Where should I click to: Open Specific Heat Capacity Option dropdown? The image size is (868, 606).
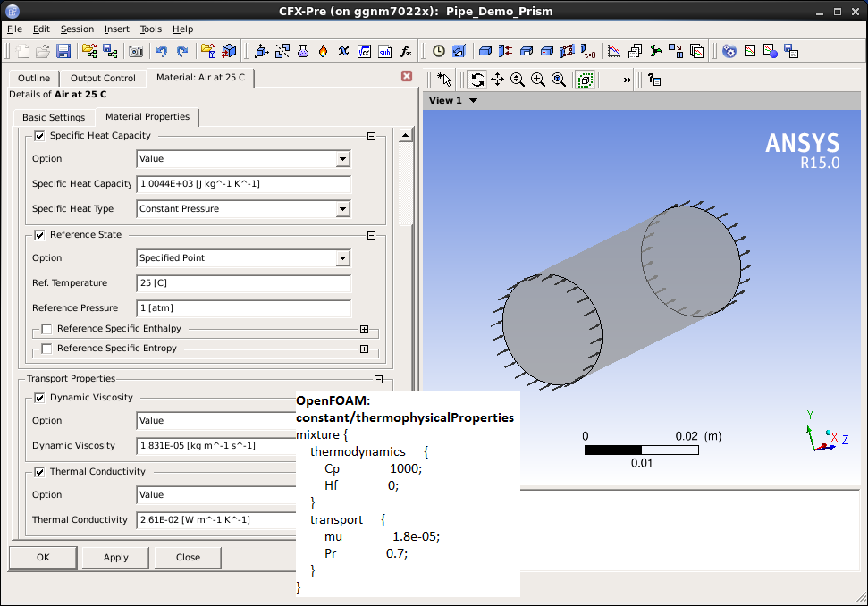pyautogui.click(x=342, y=159)
